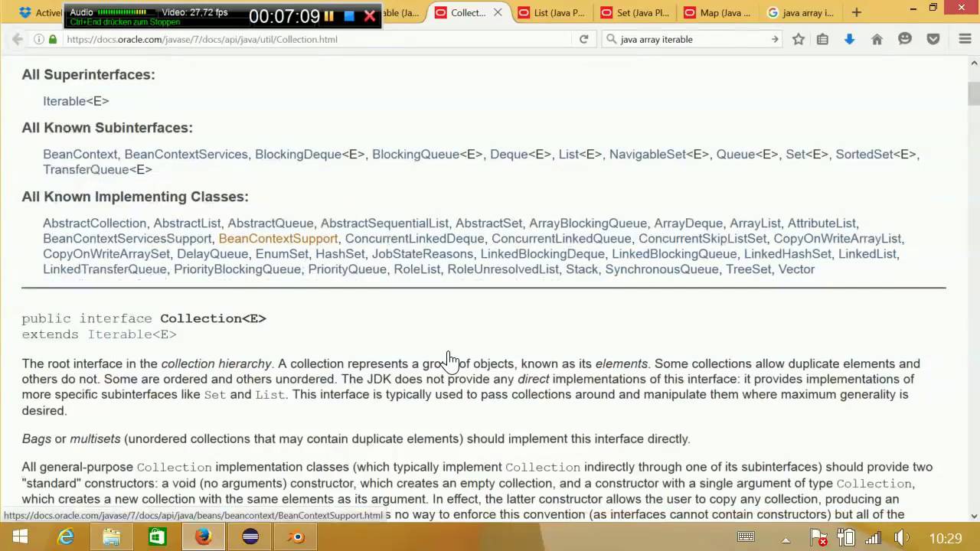Open the PriorityQueue class link
The image size is (980, 551).
[348, 269]
